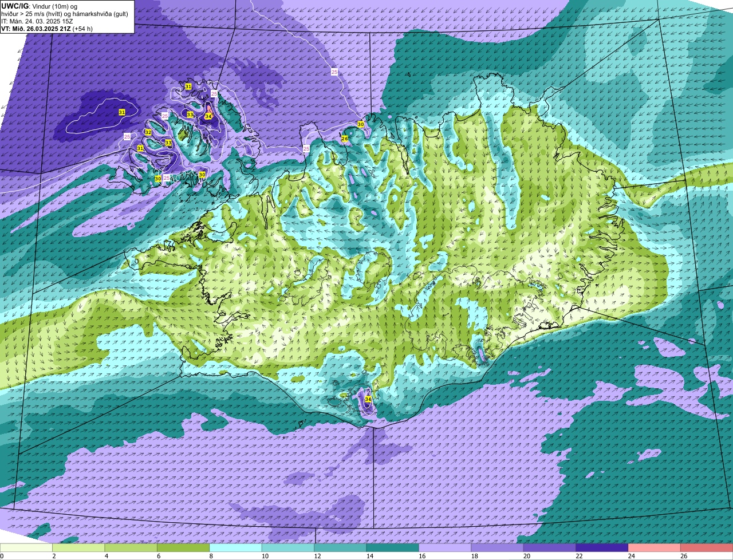Click the legend tick label "2"
Viewport: 733px width, 560px height.
(53, 556)
